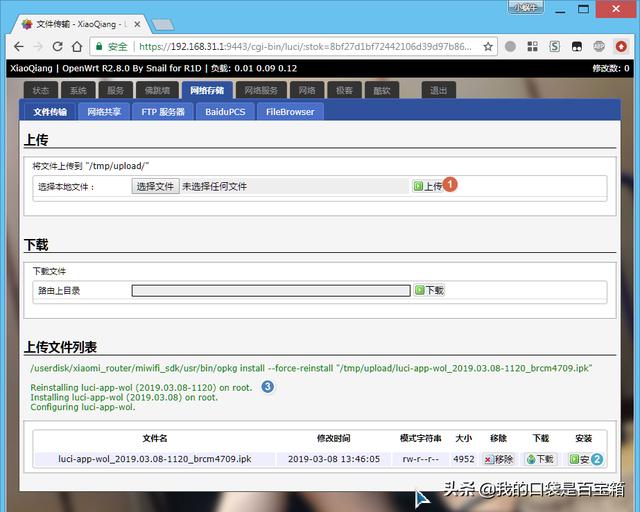This screenshot has width=640, height=512.
Task: Switch to the 网络共享 sub-tab
Action: [x=104, y=112]
